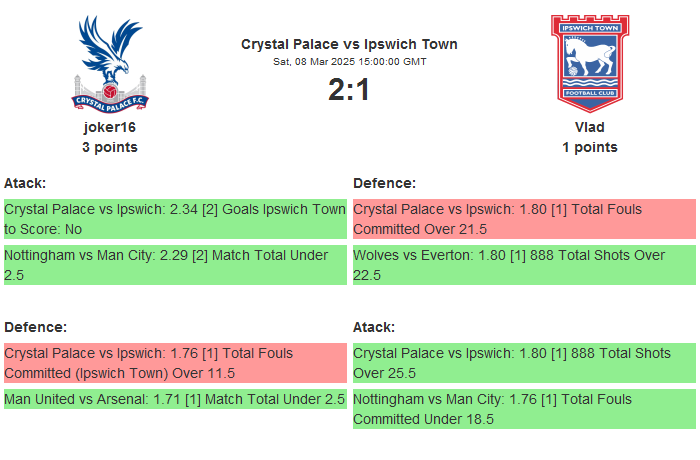
Task: Select the joker16 player name
Action: pos(110,127)
